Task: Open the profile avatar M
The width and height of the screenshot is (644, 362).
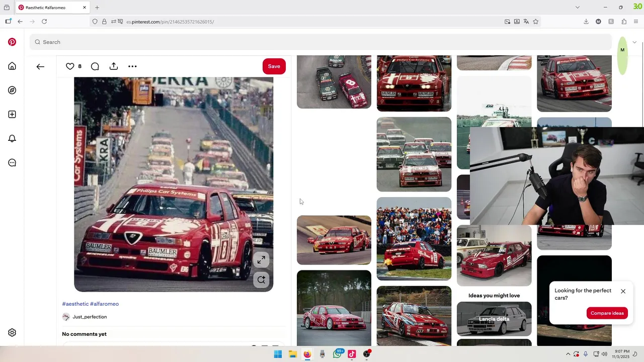Action: (622, 50)
